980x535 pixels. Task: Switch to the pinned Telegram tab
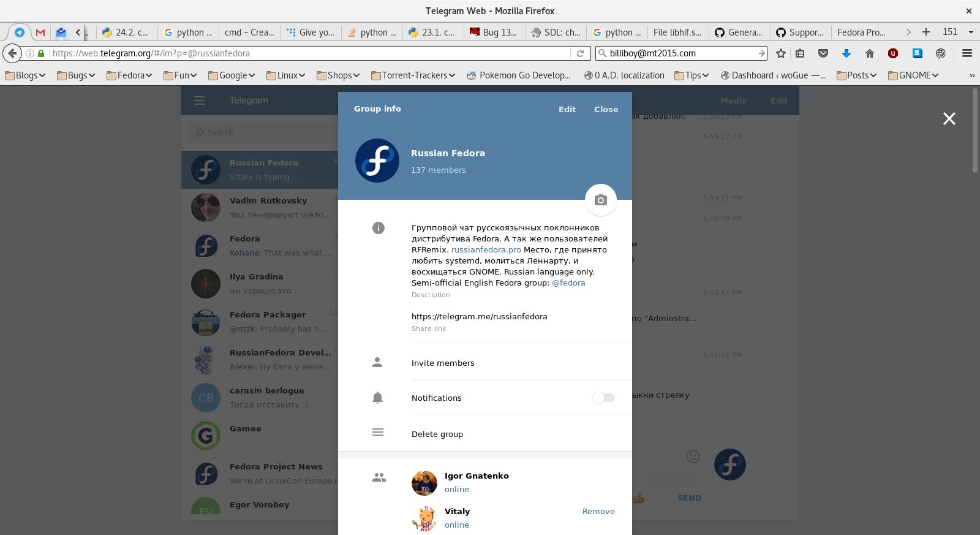(20, 32)
